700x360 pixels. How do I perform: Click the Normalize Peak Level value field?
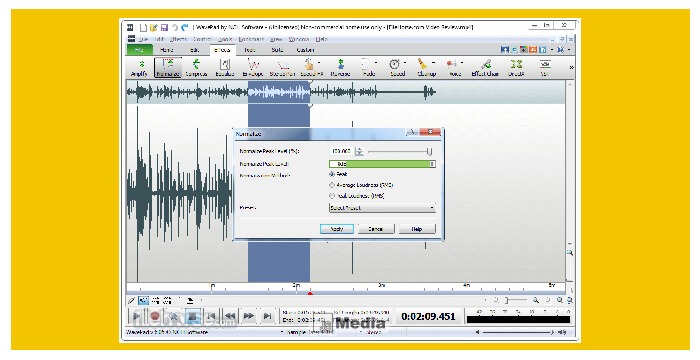[342, 151]
